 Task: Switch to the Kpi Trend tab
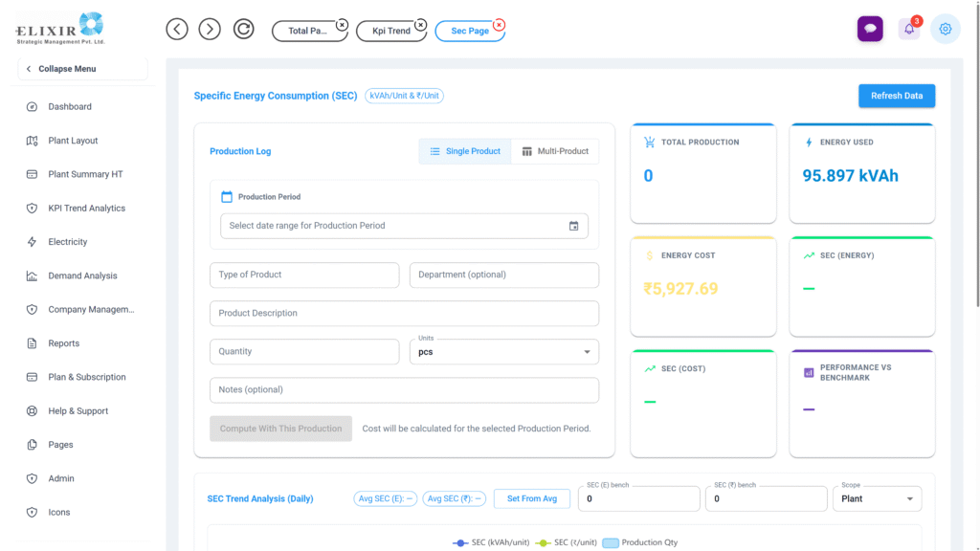(x=390, y=31)
